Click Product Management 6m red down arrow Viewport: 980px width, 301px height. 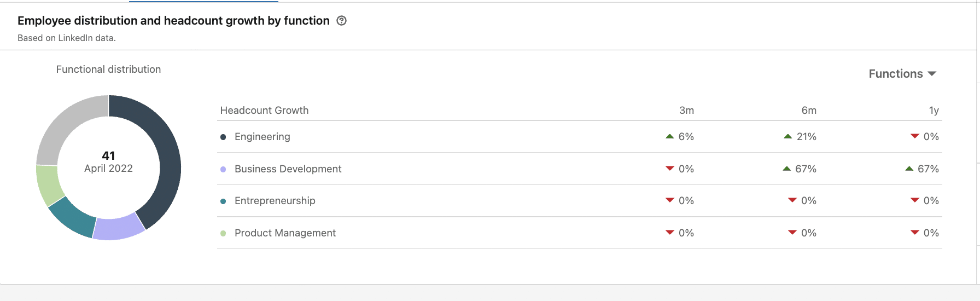coord(792,233)
